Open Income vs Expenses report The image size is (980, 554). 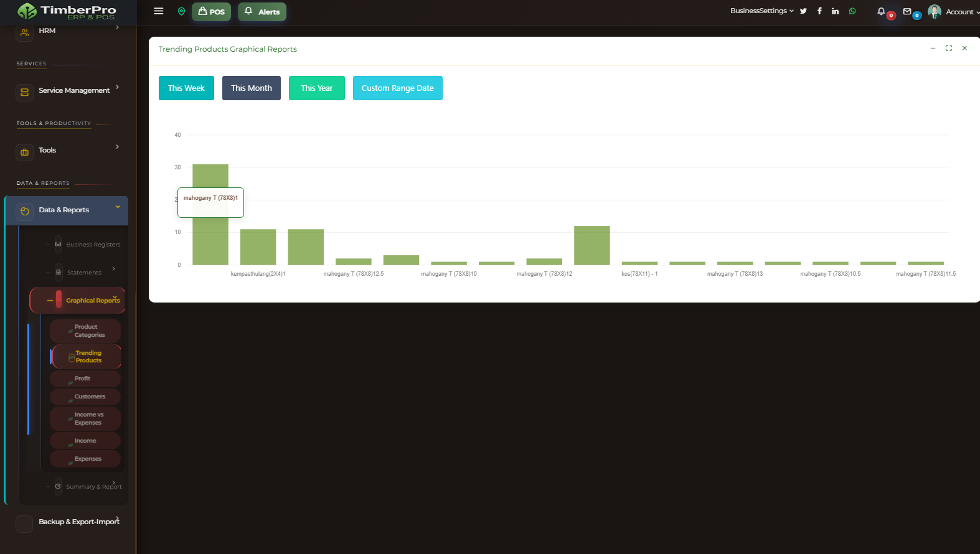(x=85, y=419)
